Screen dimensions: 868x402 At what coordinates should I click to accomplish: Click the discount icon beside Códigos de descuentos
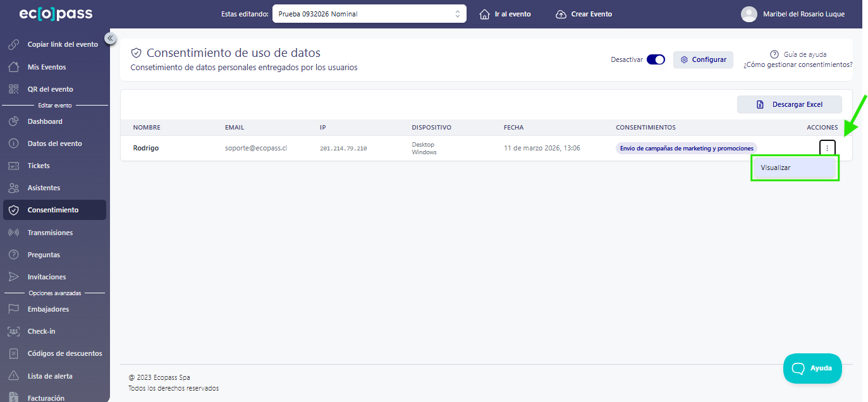[x=13, y=353]
